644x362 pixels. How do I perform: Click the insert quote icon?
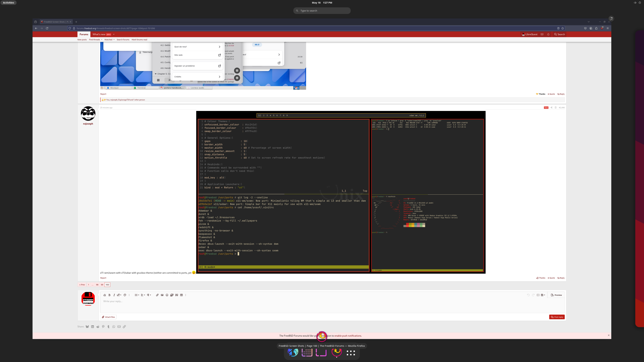[177, 295]
